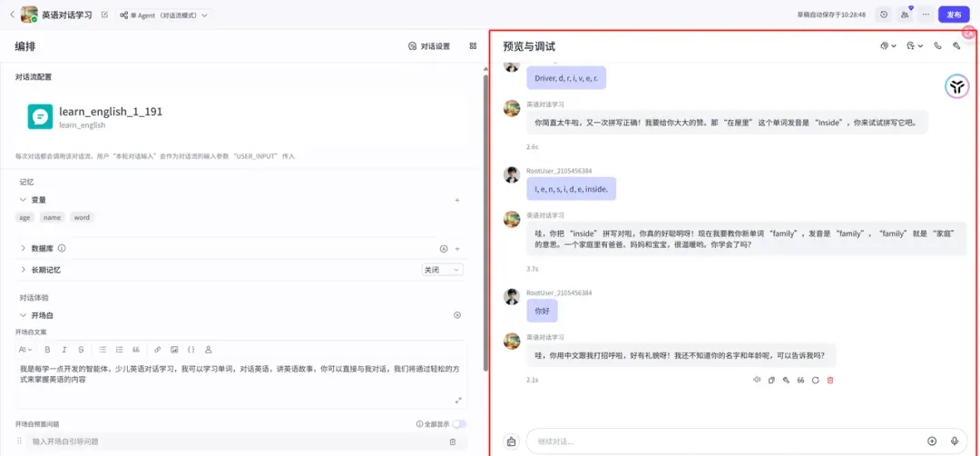
Task: Click the clear-context broom icon beside chat input
Action: tap(511, 441)
